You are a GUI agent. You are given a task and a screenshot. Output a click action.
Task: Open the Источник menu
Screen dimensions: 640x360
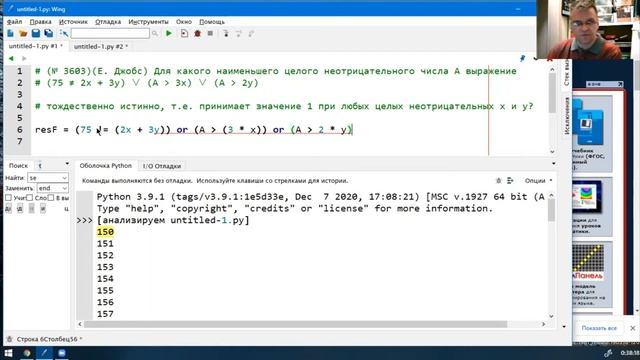click(73, 22)
